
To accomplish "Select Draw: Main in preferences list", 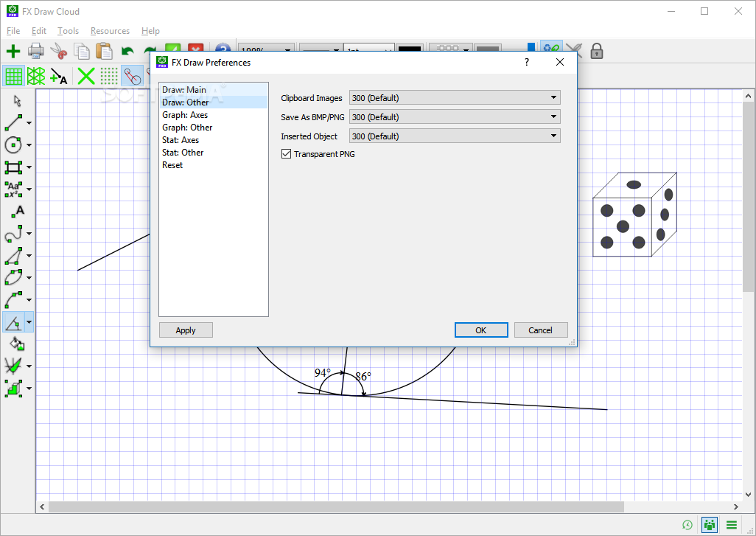I will pos(214,90).
